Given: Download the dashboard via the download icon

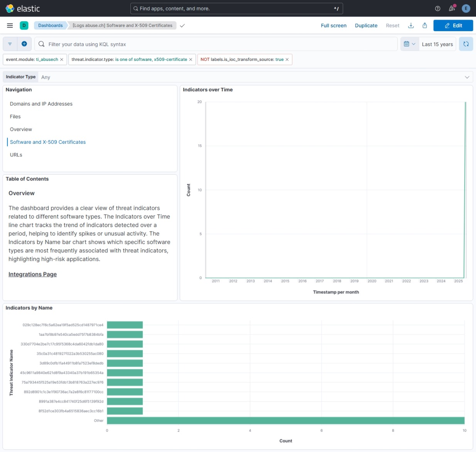Looking at the screenshot, I should click(x=411, y=25).
